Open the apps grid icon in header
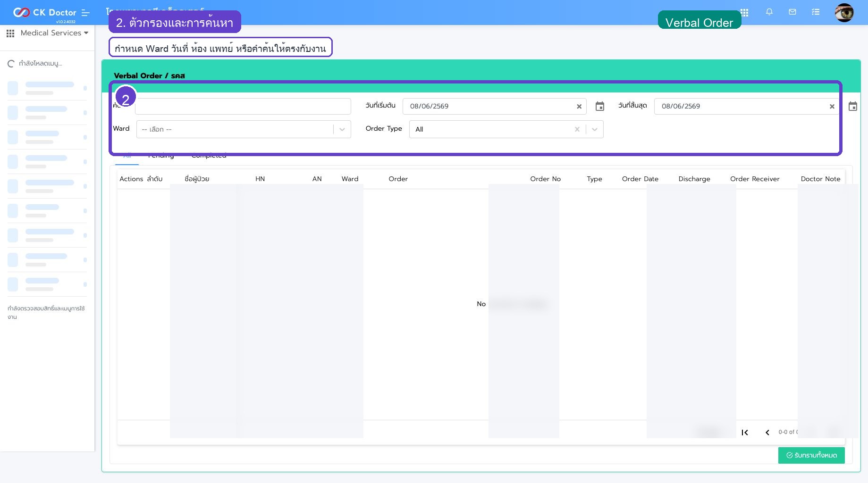868x483 pixels. (x=744, y=12)
